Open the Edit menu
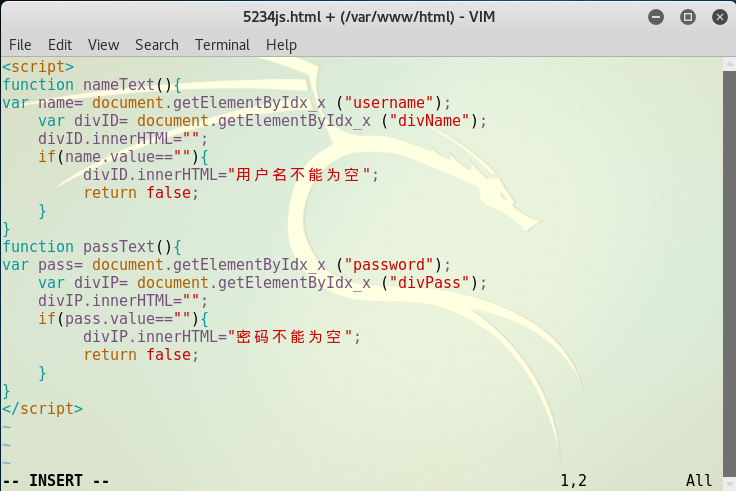This screenshot has width=736, height=491. tap(60, 45)
